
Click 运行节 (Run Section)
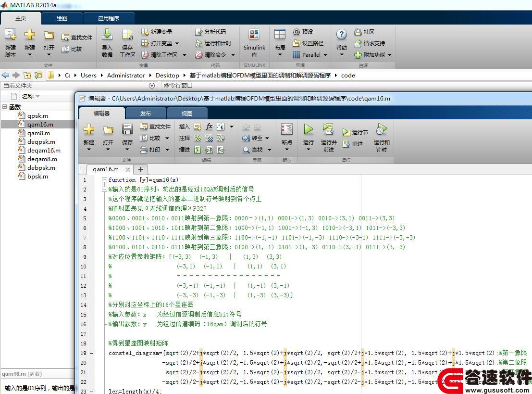(355, 132)
